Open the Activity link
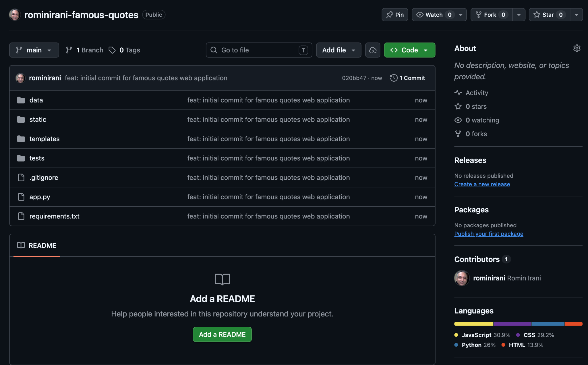 click(477, 93)
